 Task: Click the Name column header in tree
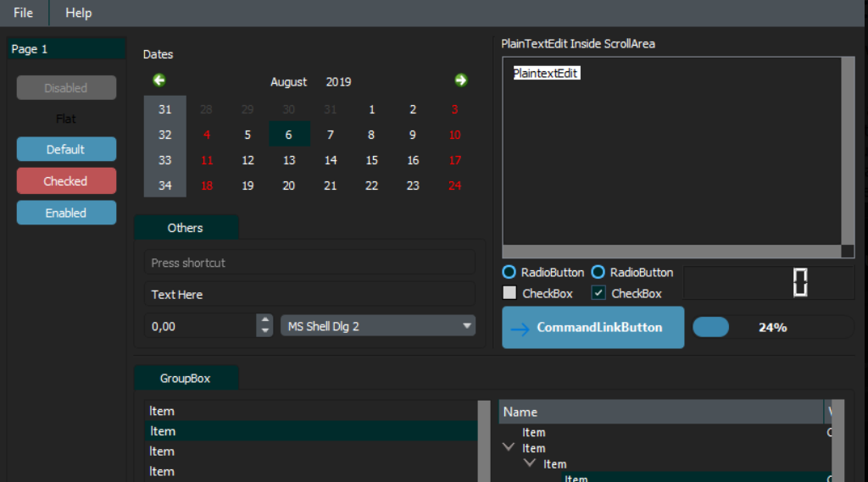tap(661, 412)
